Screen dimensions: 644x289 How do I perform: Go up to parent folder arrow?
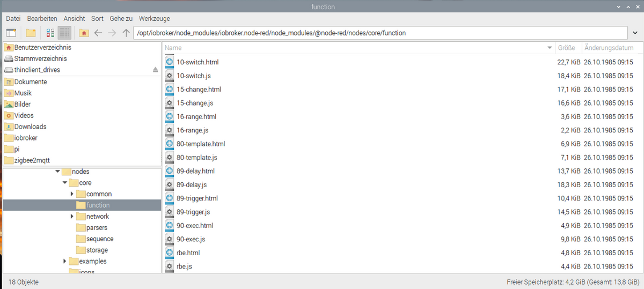126,33
